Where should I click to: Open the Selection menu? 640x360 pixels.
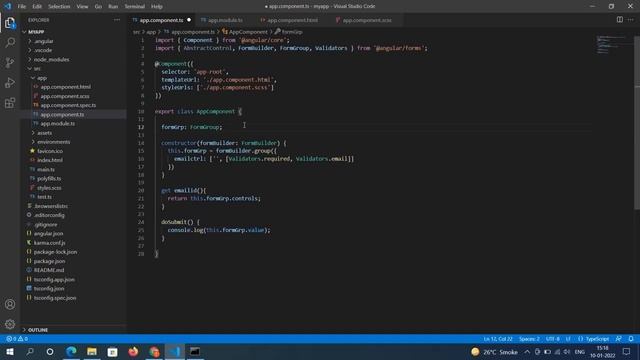pos(59,7)
